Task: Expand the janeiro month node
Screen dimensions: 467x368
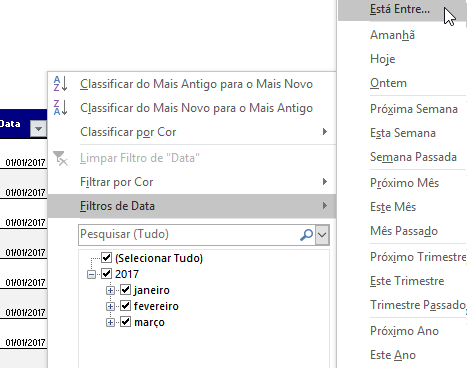Action: coord(110,290)
